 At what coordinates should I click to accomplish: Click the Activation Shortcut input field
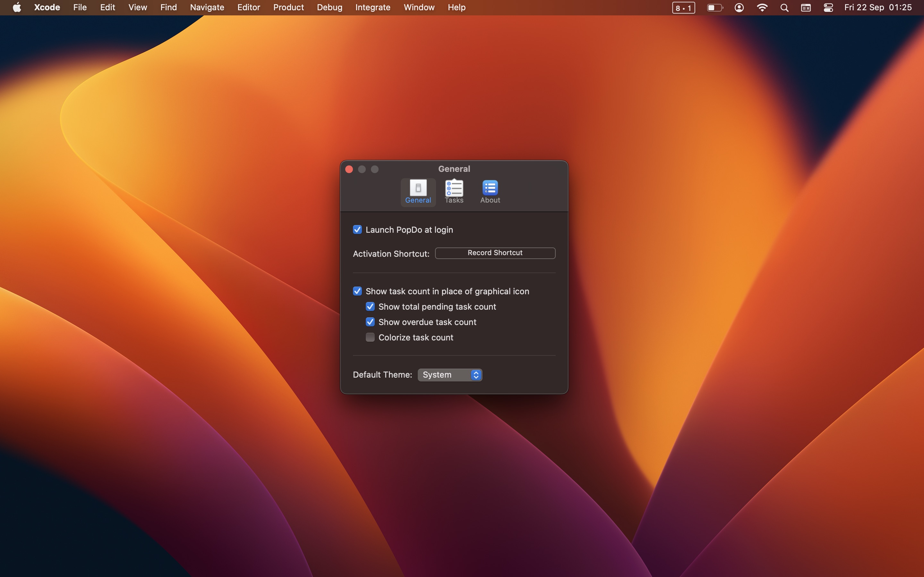pos(495,252)
